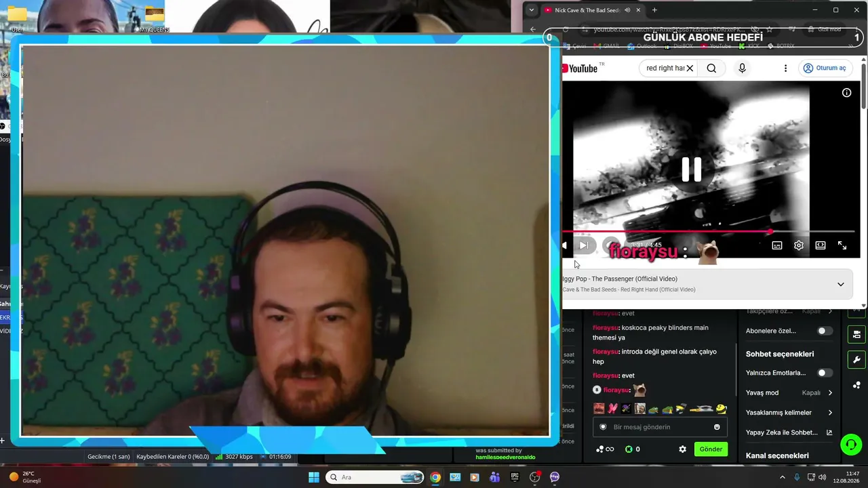Viewport: 868px width, 488px height.
Task: Open the emoji picker in chat box
Action: pyautogui.click(x=717, y=427)
